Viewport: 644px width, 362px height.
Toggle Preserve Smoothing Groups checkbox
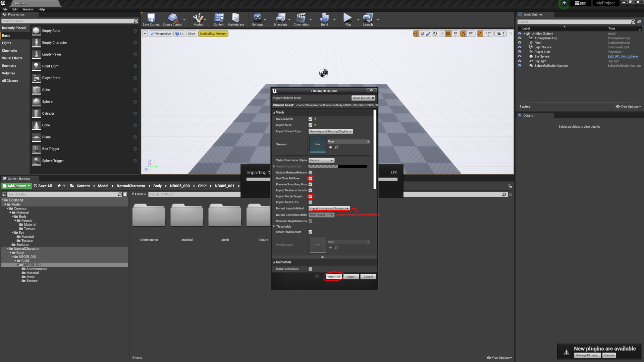click(310, 184)
